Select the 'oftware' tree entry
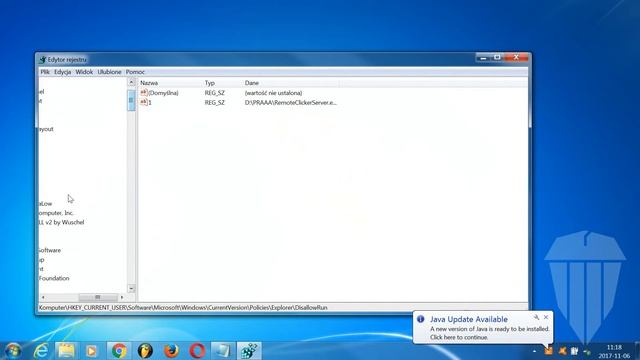640x360 pixels. pyautogui.click(x=50, y=250)
